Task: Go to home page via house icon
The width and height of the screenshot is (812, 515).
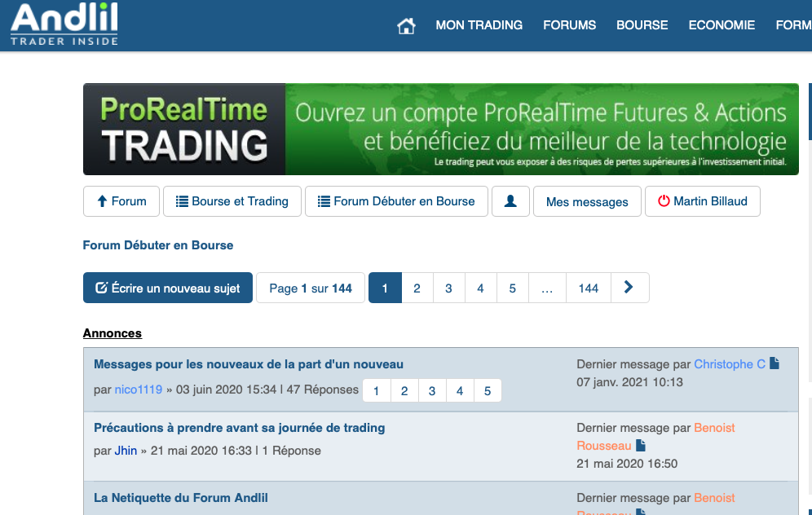Action: (406, 25)
